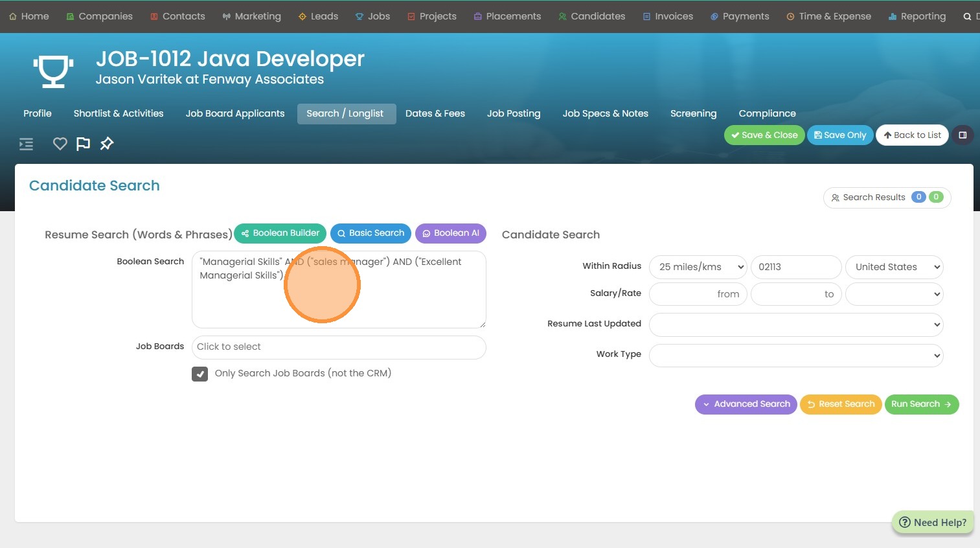Click the Save & Close button

[x=764, y=135]
